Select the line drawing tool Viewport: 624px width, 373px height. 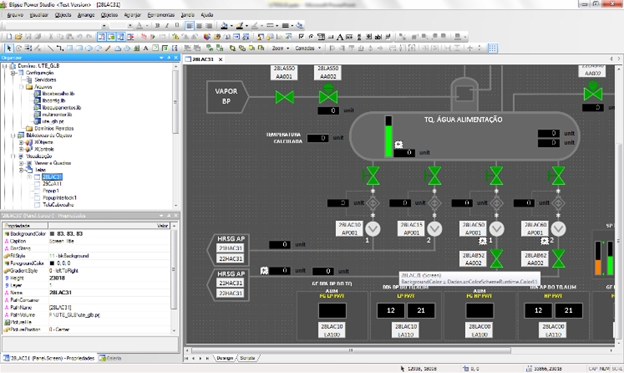pos(50,48)
